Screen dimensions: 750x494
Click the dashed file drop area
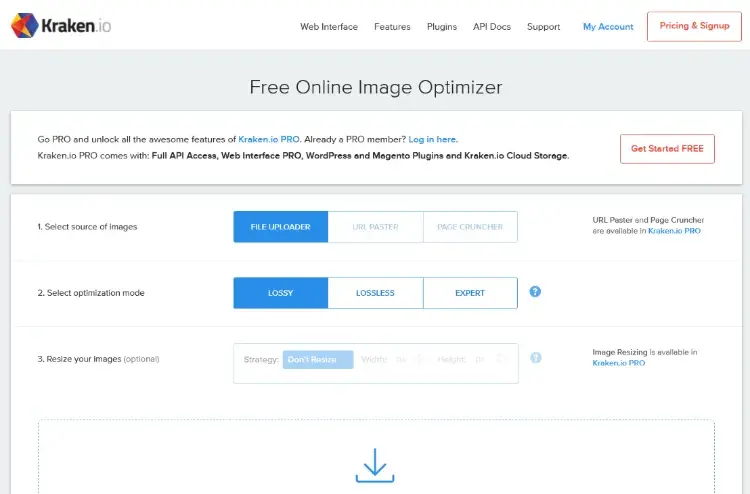point(376,457)
